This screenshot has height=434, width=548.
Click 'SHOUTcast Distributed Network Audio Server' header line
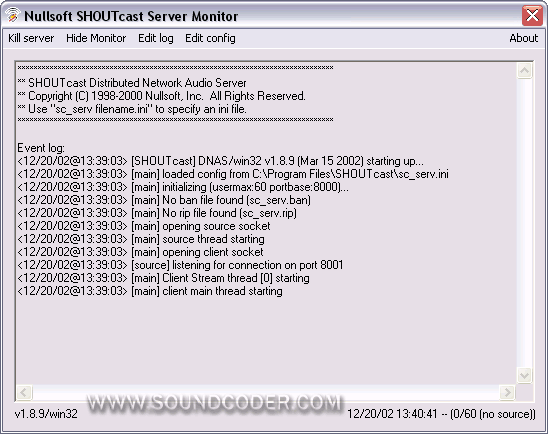click(x=132, y=83)
